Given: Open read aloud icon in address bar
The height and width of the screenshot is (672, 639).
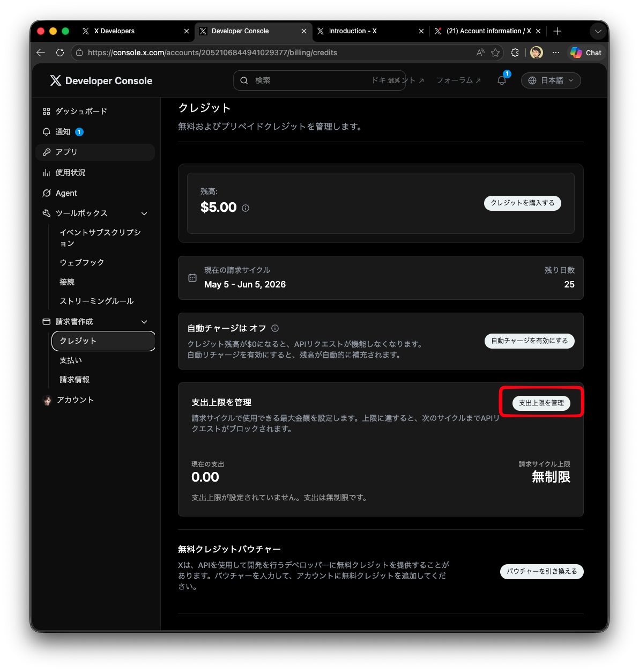Looking at the screenshot, I should click(480, 53).
